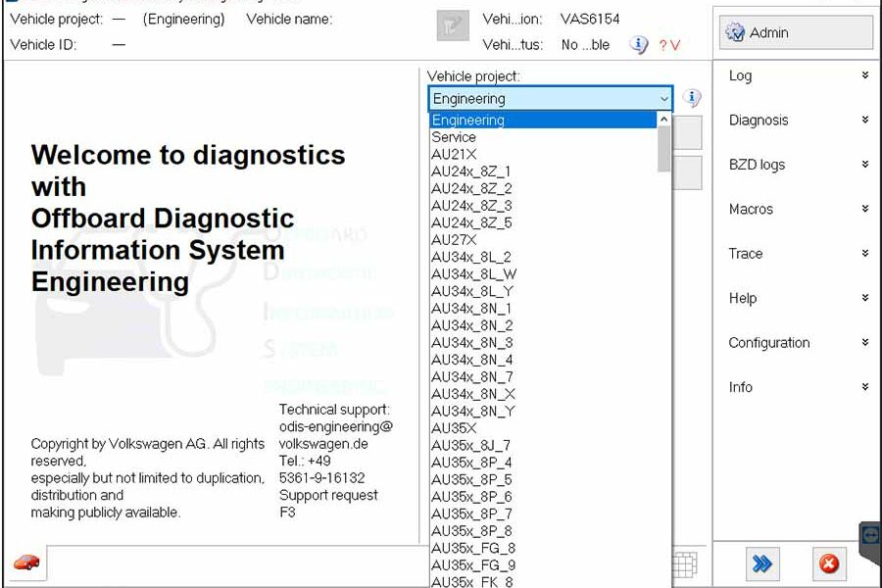Expand the BZD logs section
Screen dimensions: 882x588
click(x=864, y=163)
